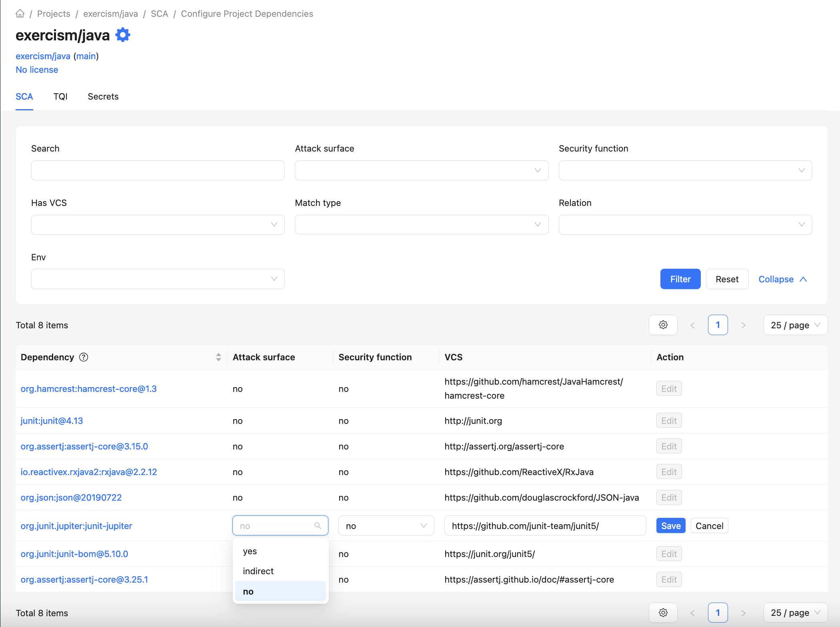Choose 'no' in the attack surface list
The height and width of the screenshot is (627, 840).
coord(280,591)
